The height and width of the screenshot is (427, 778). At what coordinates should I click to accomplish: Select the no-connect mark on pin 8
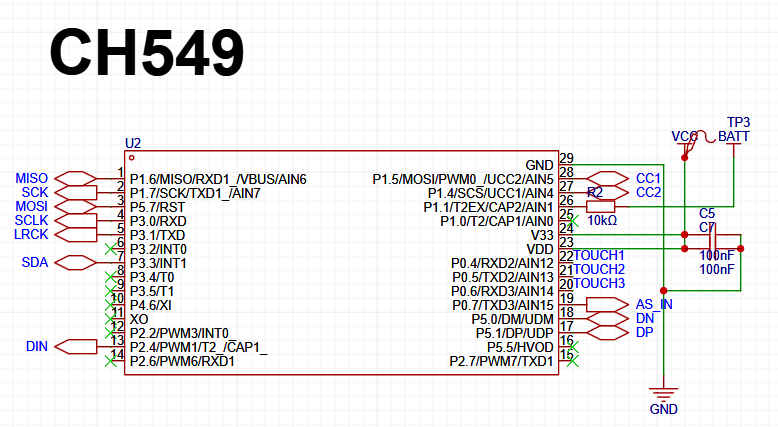pyautogui.click(x=111, y=277)
